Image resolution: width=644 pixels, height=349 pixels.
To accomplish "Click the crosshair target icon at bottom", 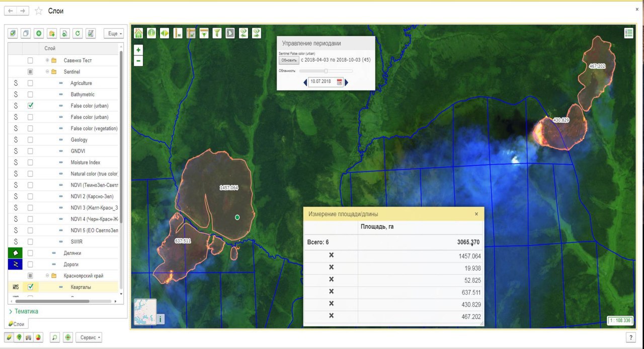I will pos(68,337).
